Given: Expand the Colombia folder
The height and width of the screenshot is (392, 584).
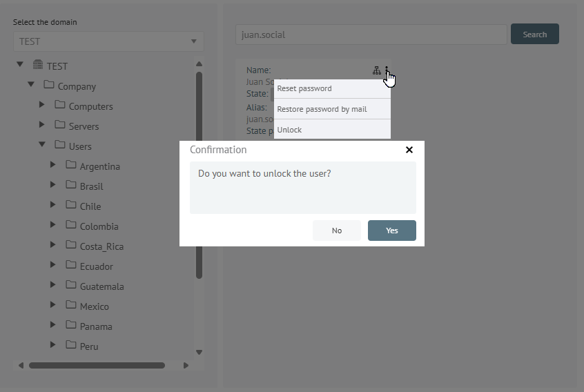Looking at the screenshot, I should (53, 225).
